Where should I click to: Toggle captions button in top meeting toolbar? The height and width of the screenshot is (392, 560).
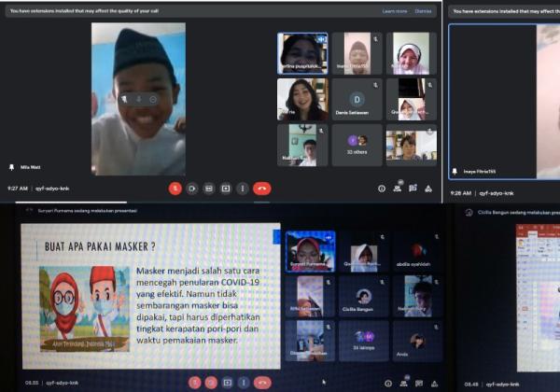click(x=209, y=189)
